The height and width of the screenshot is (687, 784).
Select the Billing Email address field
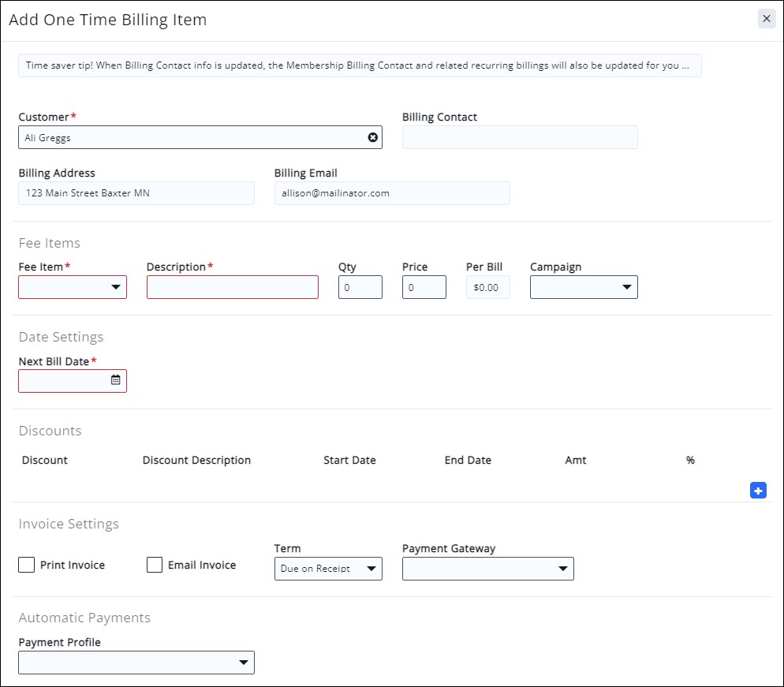pos(392,193)
